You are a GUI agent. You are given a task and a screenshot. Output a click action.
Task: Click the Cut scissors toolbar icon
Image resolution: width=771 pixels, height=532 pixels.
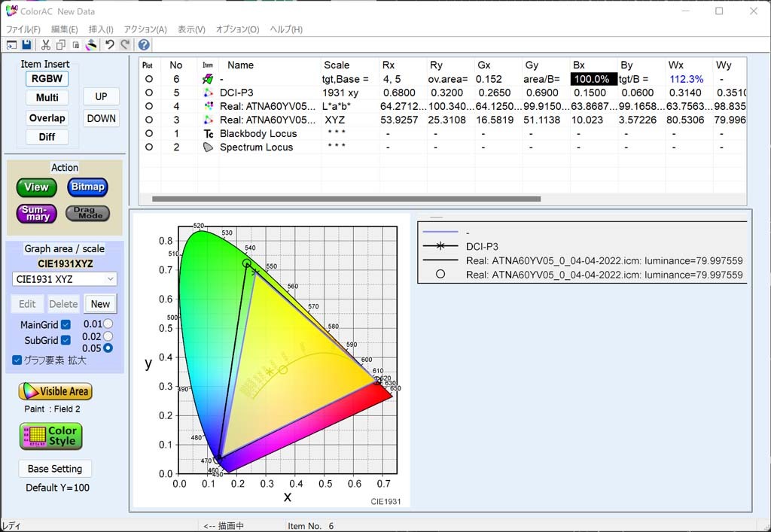(46, 45)
